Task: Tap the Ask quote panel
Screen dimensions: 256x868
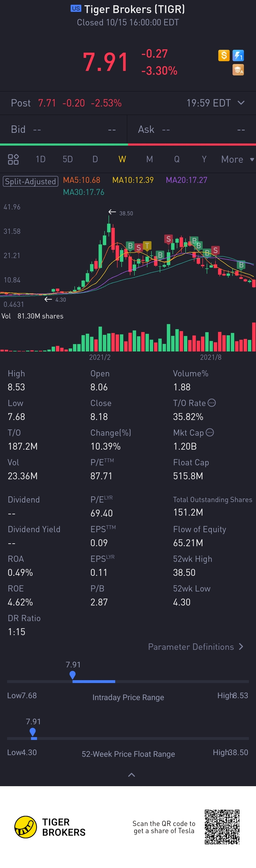Action: (192, 129)
